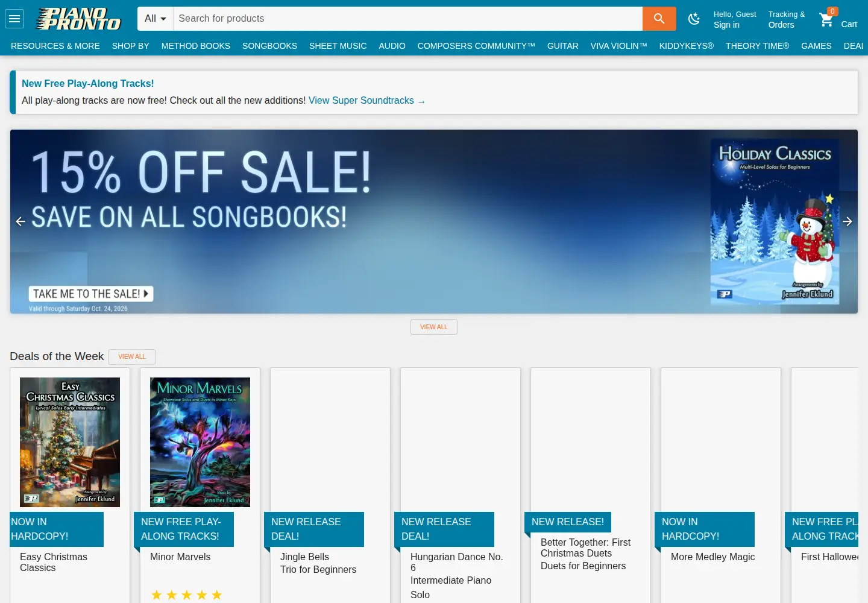Open Guitar menu
Screen dimensions: 868x603
(563, 46)
